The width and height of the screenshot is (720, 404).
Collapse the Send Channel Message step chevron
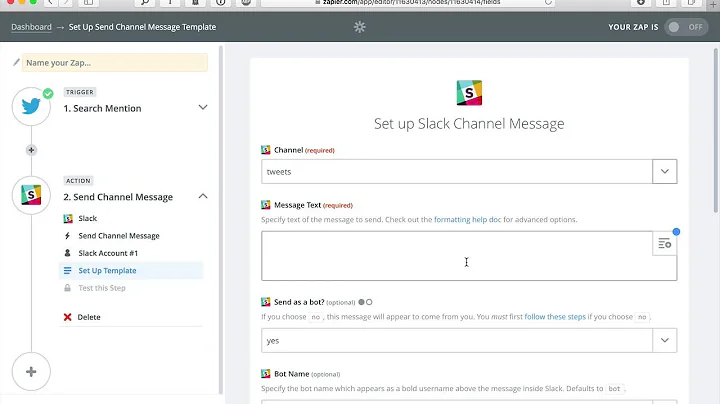click(202, 196)
